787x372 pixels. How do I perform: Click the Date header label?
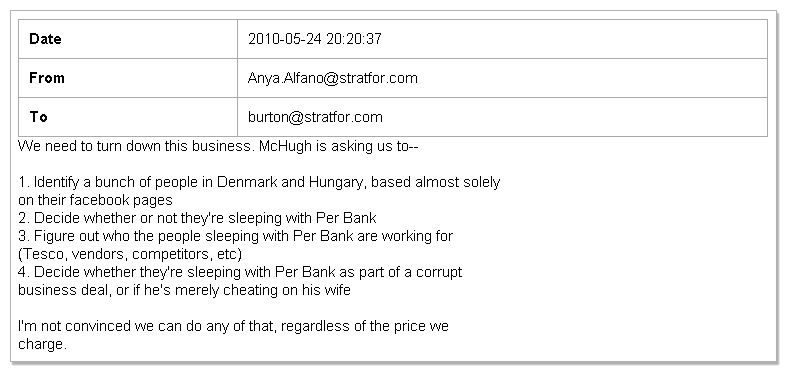pyautogui.click(x=45, y=39)
